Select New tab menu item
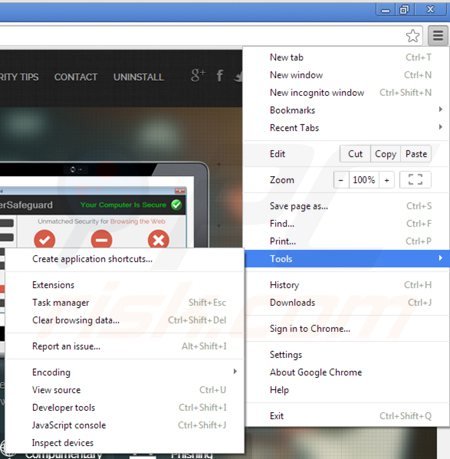This screenshot has width=450, height=459. pos(347,57)
